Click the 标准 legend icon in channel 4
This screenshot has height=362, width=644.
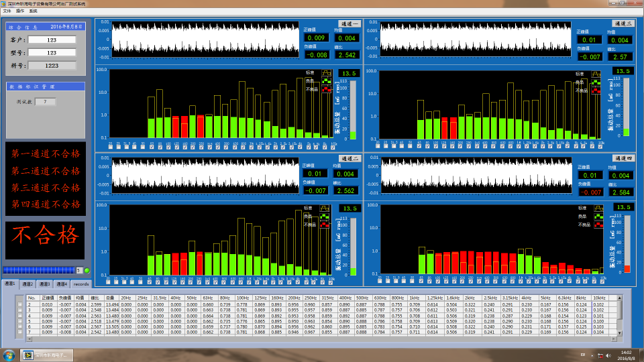[597, 210]
